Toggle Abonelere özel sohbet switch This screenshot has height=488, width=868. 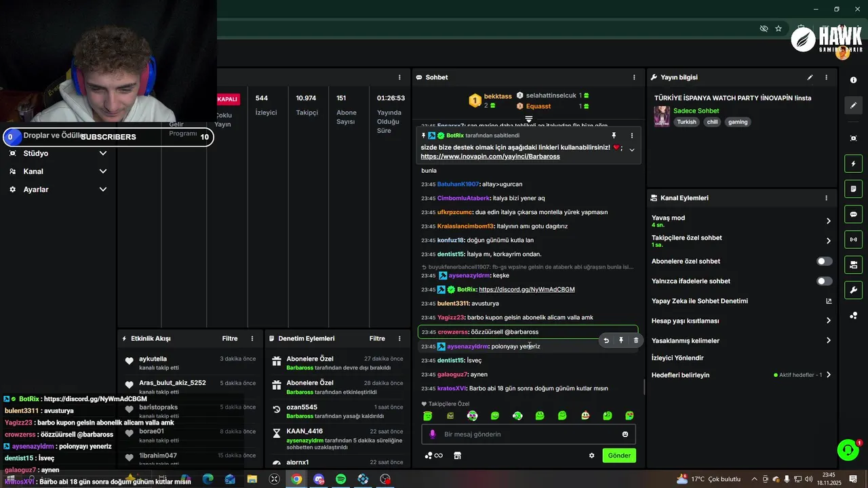824,261
